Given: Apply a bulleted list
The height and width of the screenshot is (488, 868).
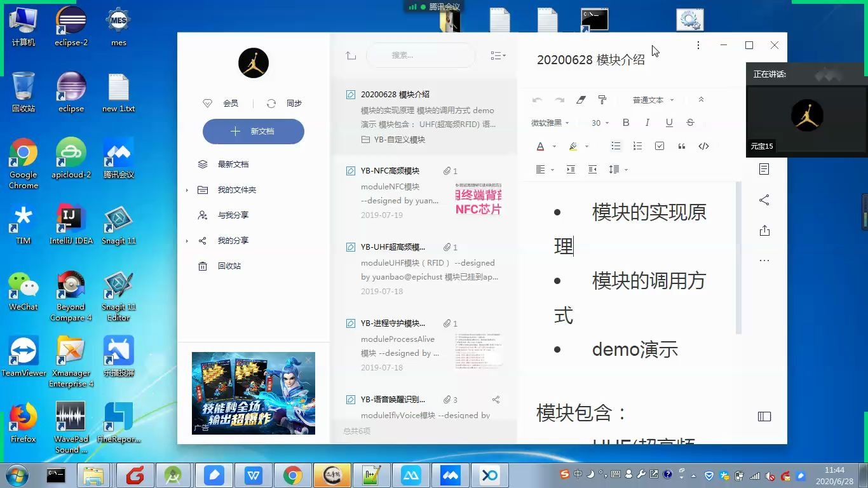Looking at the screenshot, I should click(616, 146).
